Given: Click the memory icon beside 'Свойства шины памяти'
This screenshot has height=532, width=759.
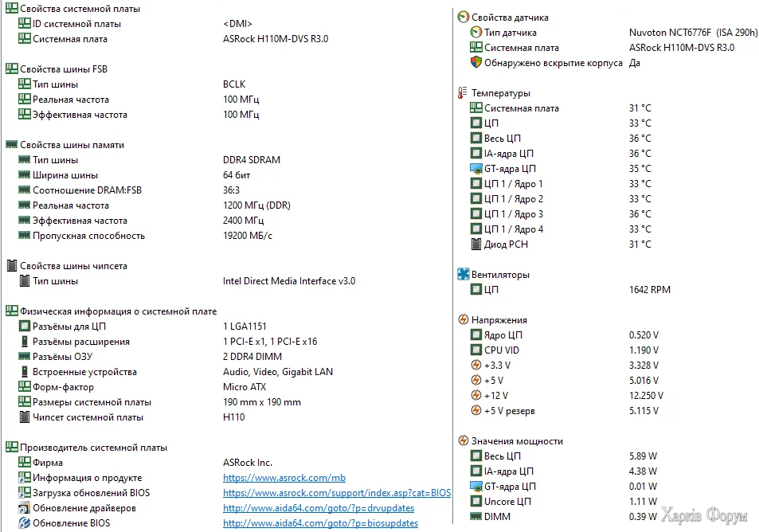Looking at the screenshot, I should 12,144.
